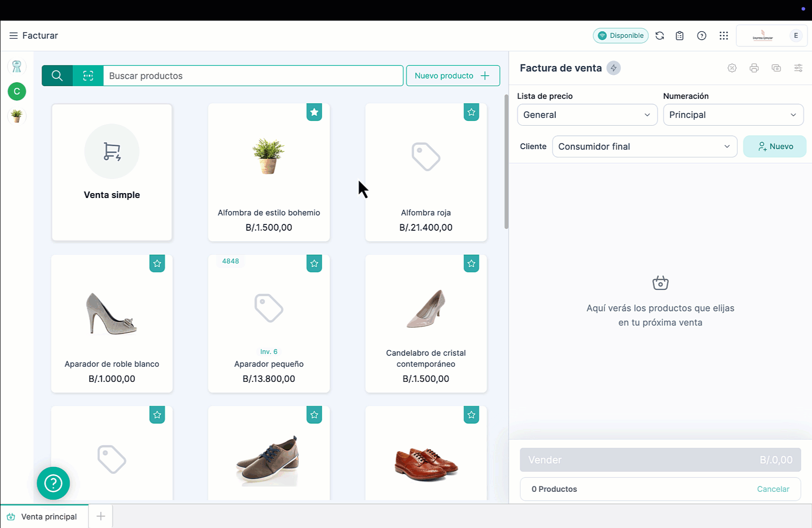Open the cash register icon beside the printer
The image size is (812, 528).
tap(776, 68)
